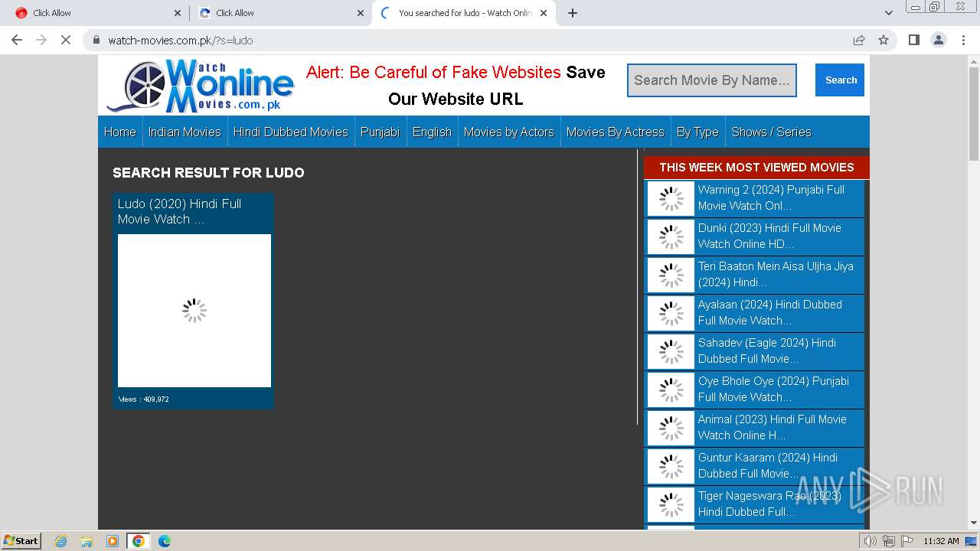Screen dimensions: 980x551
Task: Close the second Click Allow tab
Action: pyautogui.click(x=361, y=13)
